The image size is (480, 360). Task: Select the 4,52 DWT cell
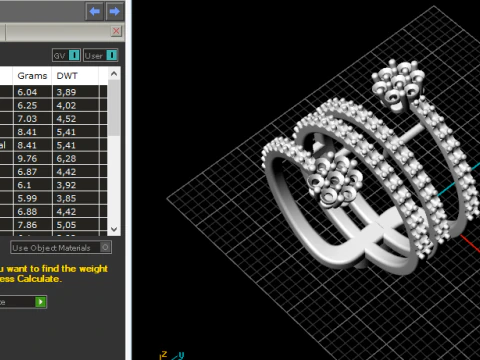click(76, 119)
